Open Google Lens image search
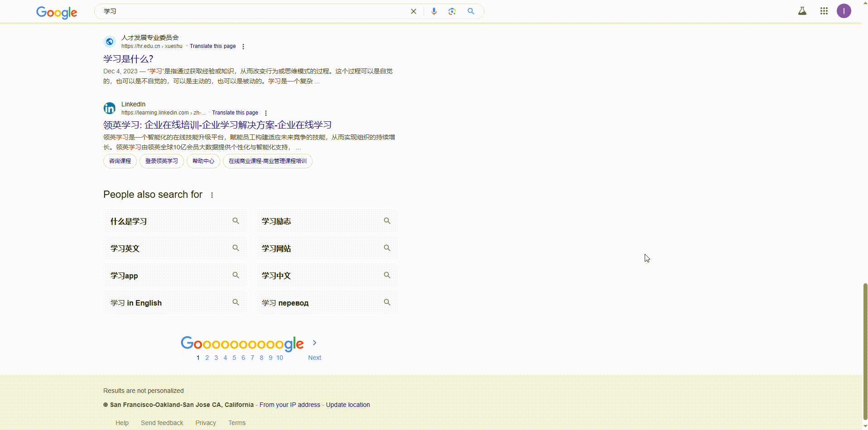 (x=452, y=11)
